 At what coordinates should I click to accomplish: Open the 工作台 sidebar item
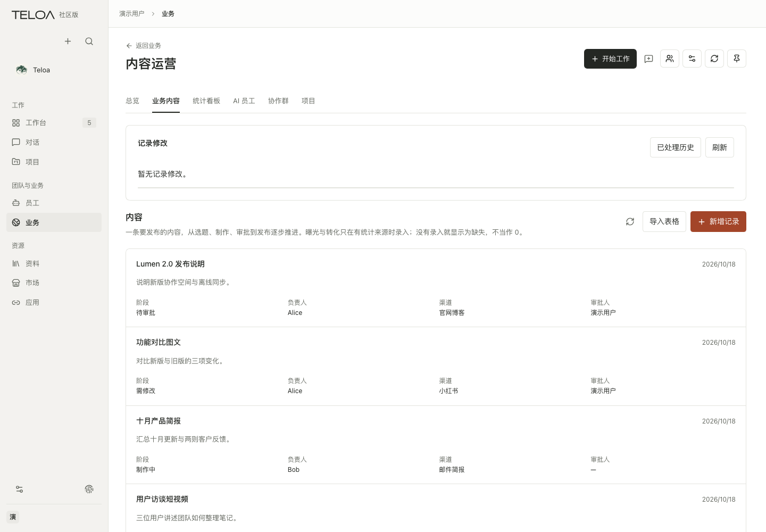point(54,123)
